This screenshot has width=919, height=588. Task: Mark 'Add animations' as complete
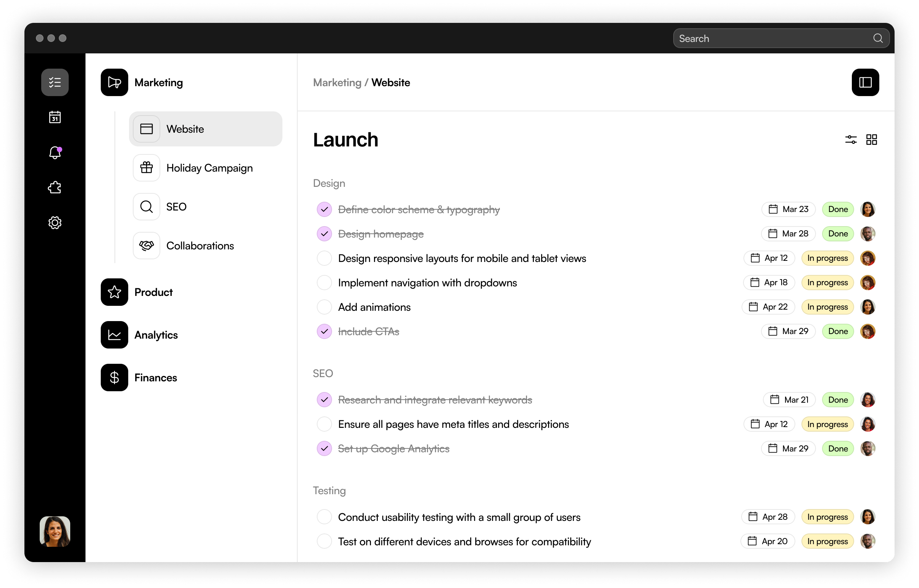[324, 307]
